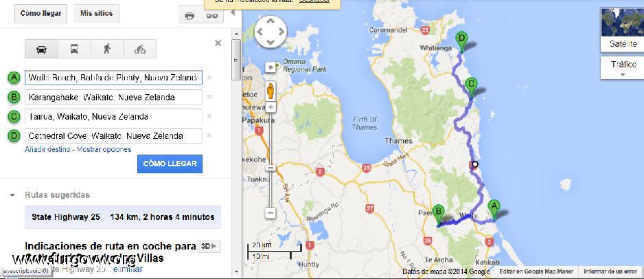
Task: Select the bicycle mode icon
Action: point(140,49)
